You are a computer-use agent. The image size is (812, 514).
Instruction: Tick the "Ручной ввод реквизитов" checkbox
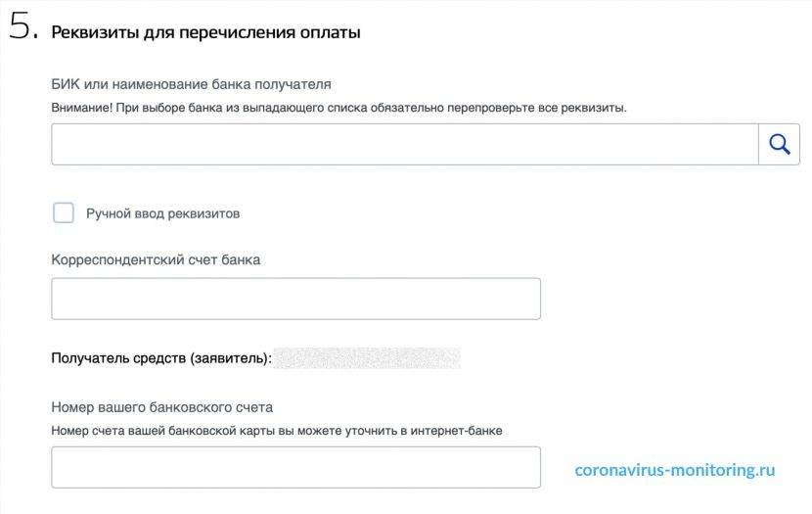tap(64, 212)
